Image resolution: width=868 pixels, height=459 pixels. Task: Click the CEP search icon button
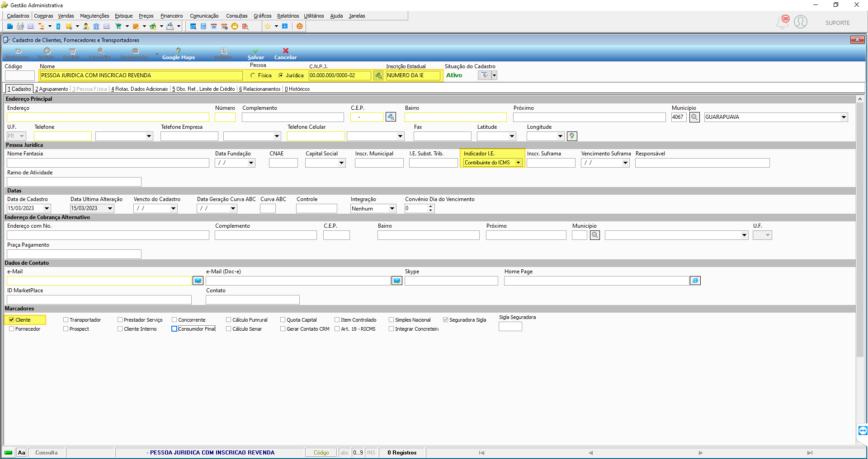391,117
